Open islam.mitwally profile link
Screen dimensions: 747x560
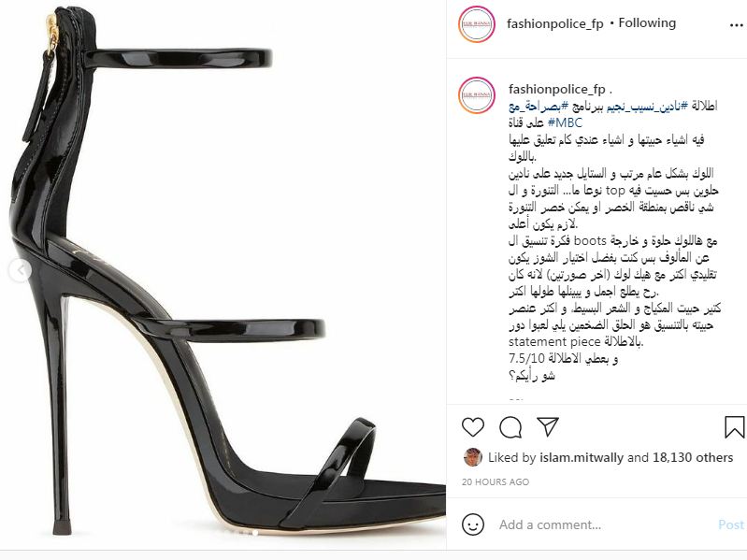(x=582, y=457)
